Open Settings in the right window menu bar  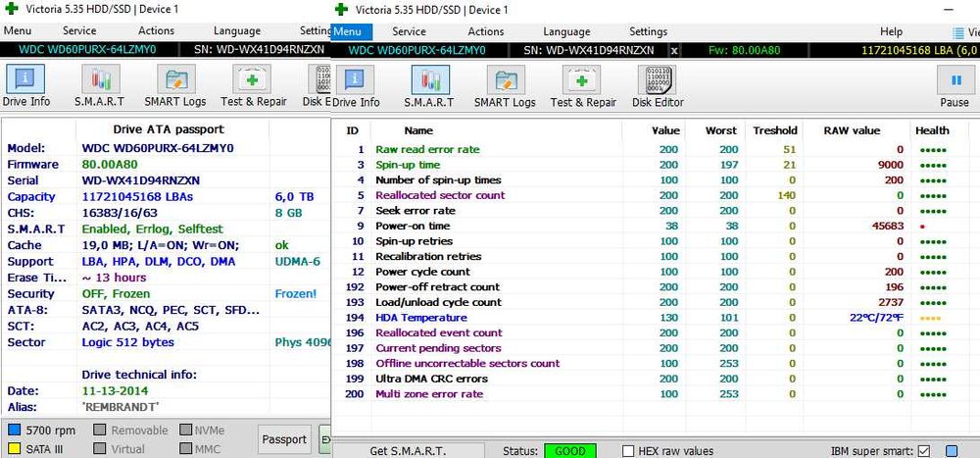[648, 31]
